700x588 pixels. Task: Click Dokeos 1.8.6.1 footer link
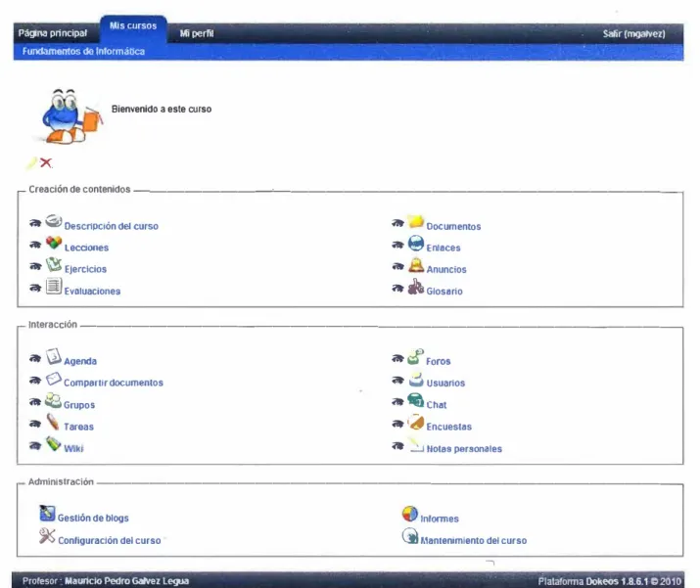coord(617,581)
